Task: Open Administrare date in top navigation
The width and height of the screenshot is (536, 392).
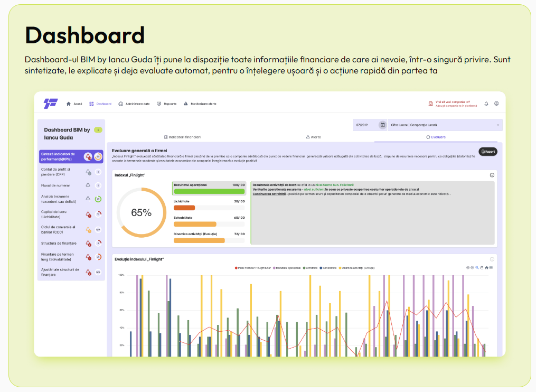Action: coord(134,104)
